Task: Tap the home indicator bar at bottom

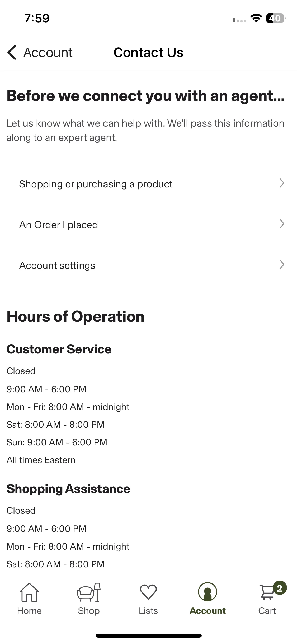Action: (148, 636)
